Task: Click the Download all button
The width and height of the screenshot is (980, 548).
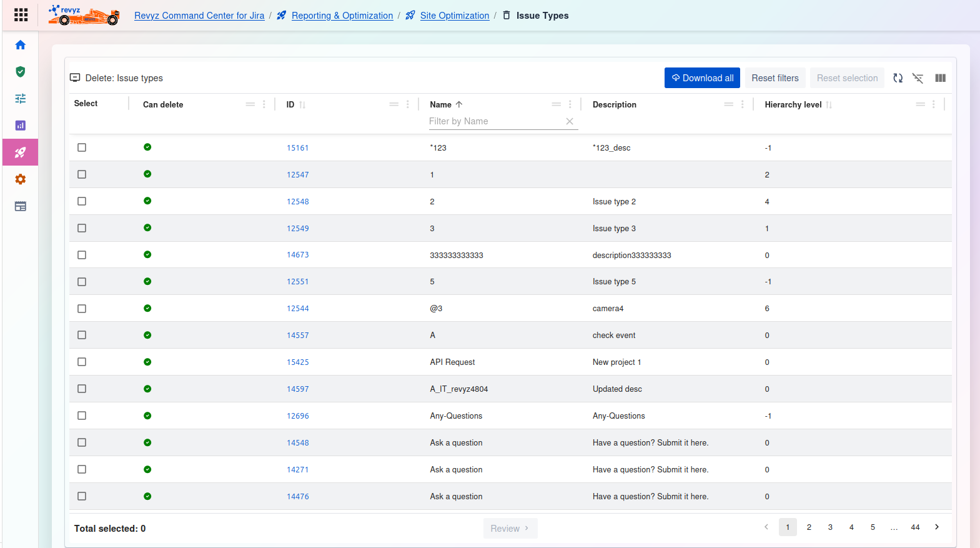Action: click(x=702, y=78)
